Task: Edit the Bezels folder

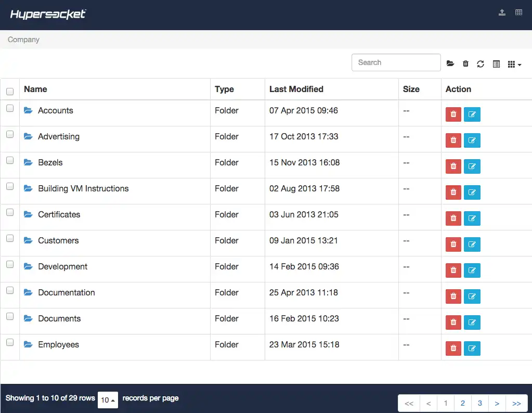Action: (x=472, y=166)
